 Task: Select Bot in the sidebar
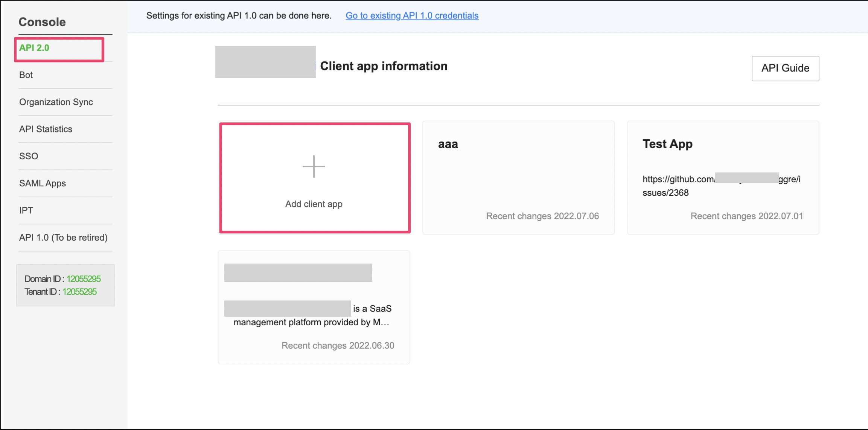coord(26,75)
